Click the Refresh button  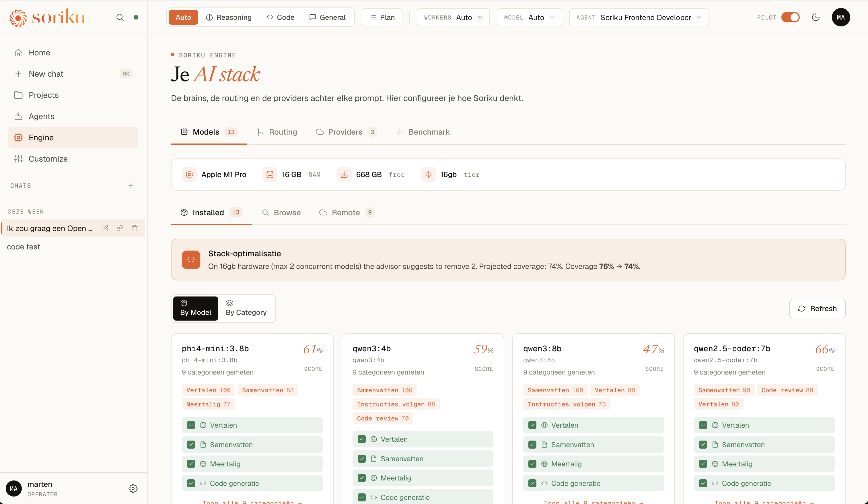pyautogui.click(x=817, y=309)
